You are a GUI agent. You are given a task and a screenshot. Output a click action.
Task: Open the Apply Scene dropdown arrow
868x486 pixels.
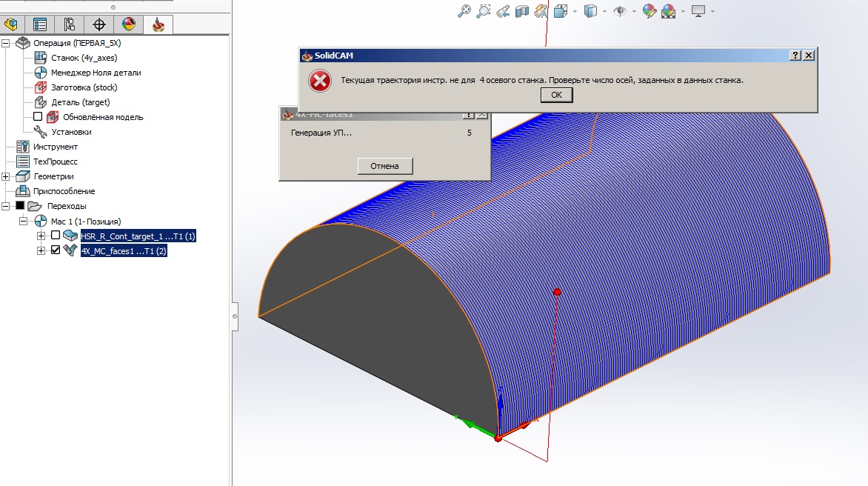[x=683, y=11]
